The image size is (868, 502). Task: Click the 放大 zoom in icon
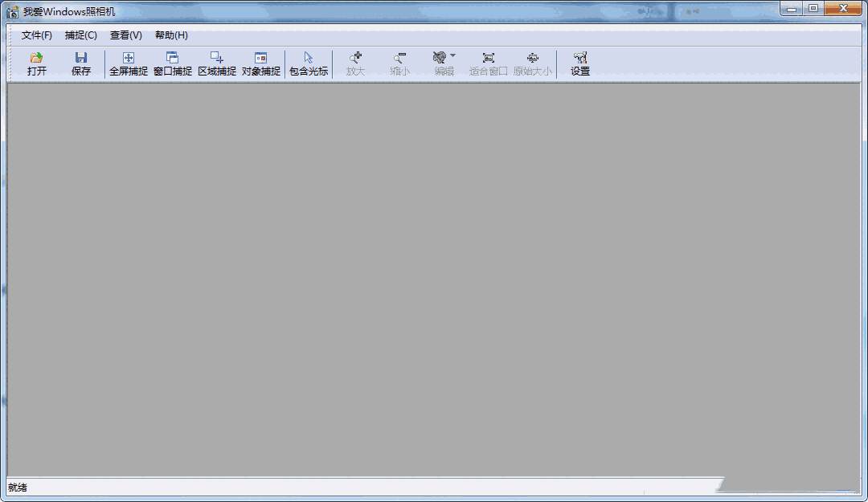tap(355, 64)
